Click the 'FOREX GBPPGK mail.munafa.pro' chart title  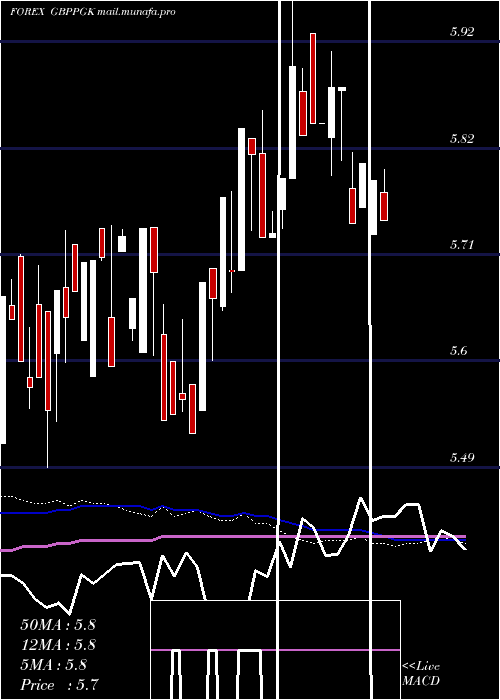point(93,12)
